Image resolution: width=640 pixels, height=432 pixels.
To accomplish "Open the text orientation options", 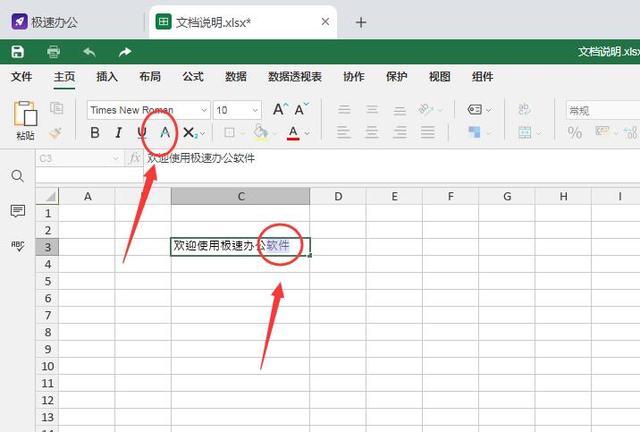I will (427, 109).
